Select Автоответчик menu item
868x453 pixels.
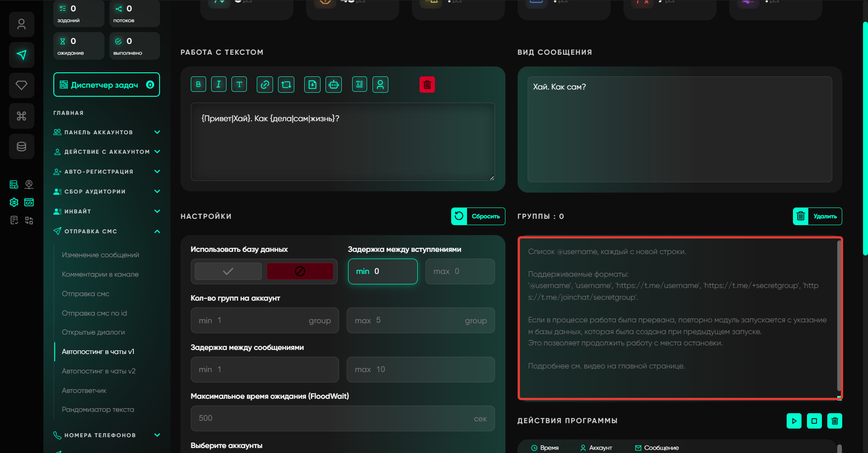coord(84,391)
